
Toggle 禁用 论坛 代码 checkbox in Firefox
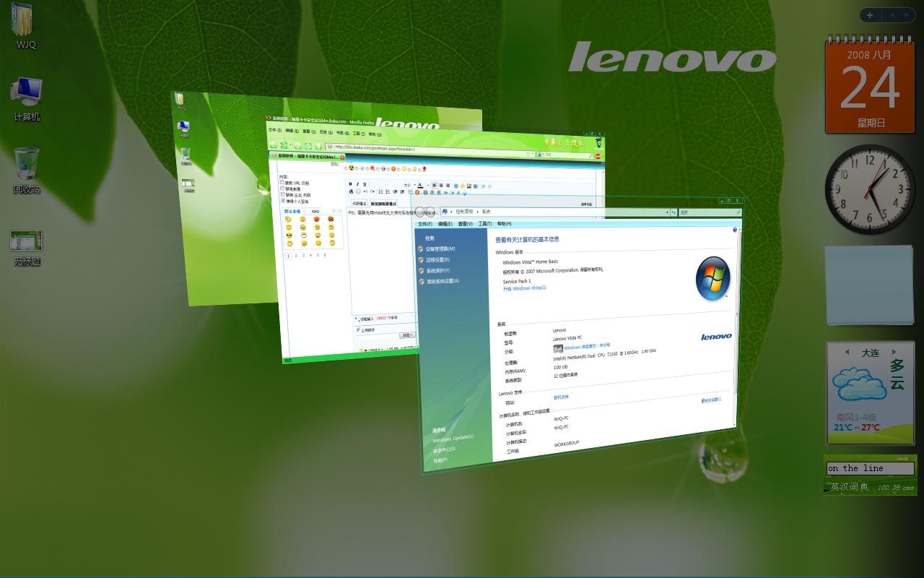(282, 194)
